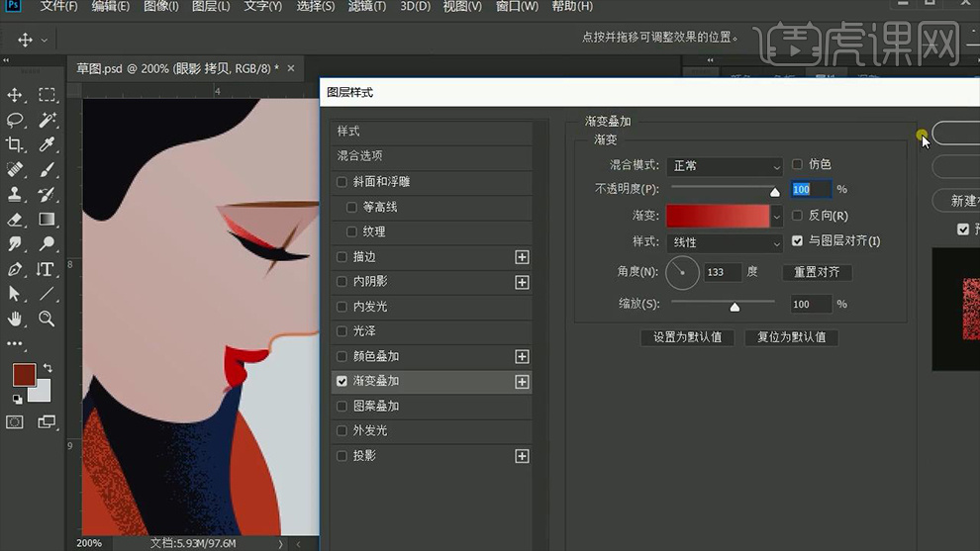Viewport: 980px width, 551px height.
Task: Enable 纹理 checkbox
Action: 351,231
